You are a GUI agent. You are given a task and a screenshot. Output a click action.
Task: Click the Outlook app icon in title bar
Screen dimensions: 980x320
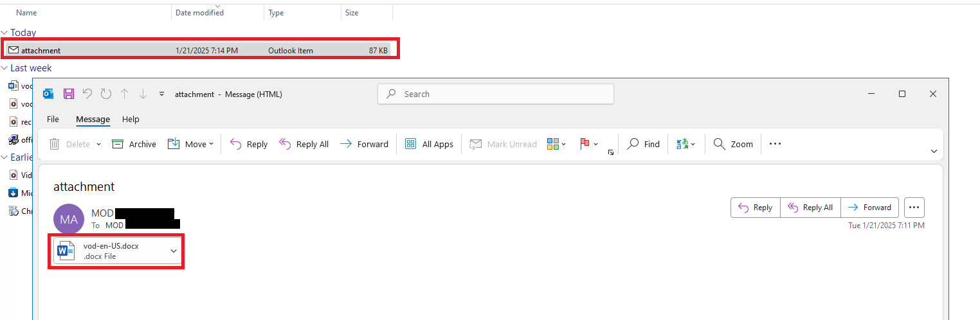[48, 94]
